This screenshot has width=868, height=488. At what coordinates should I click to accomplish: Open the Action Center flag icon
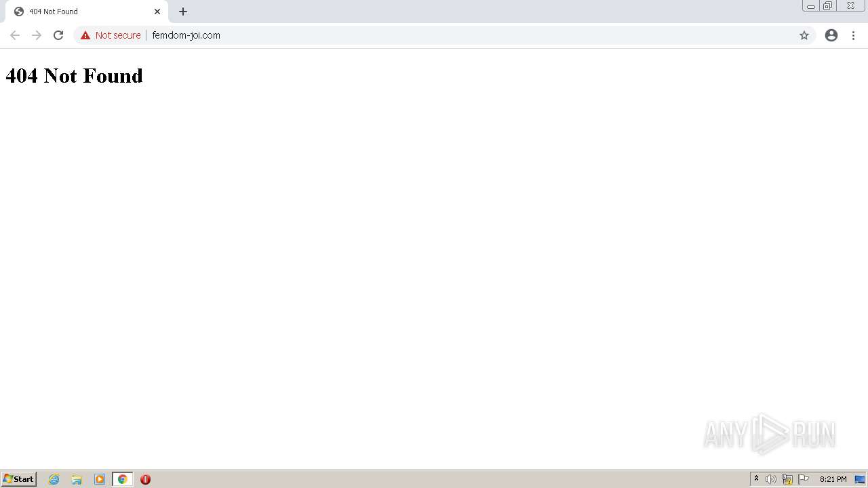click(x=804, y=479)
